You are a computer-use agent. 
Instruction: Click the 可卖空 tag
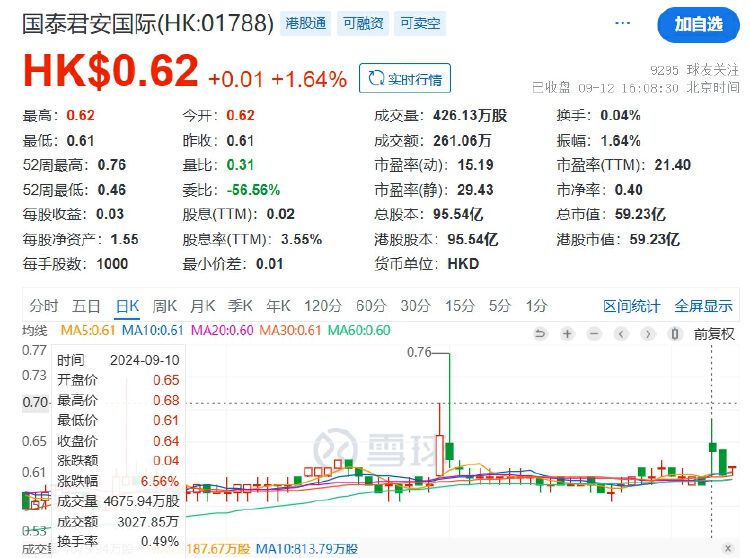420,23
